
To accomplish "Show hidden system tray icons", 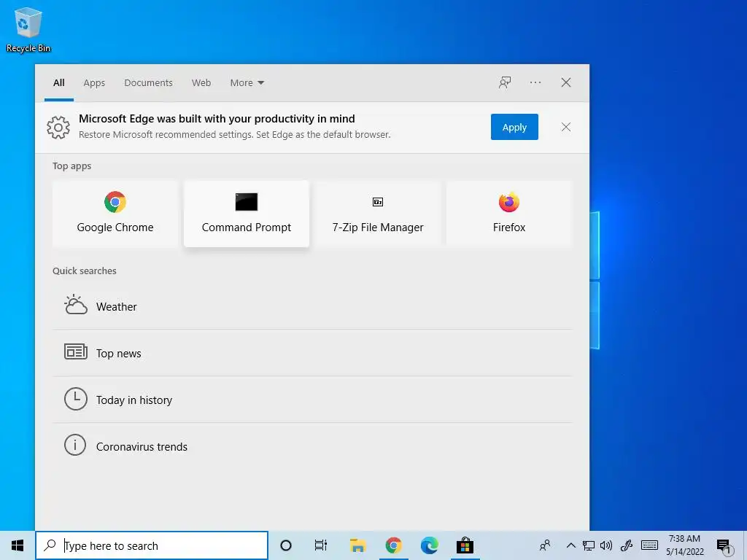I will coord(570,545).
